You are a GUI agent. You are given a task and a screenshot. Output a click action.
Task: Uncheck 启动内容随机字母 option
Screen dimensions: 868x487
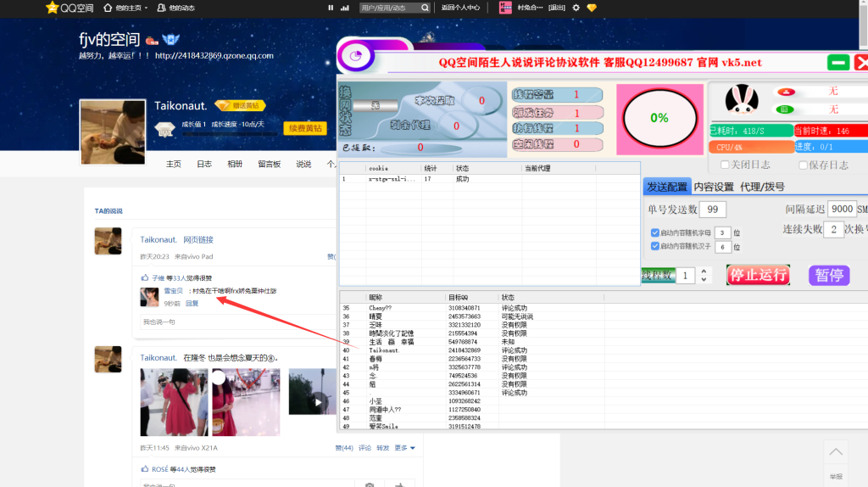(x=654, y=232)
